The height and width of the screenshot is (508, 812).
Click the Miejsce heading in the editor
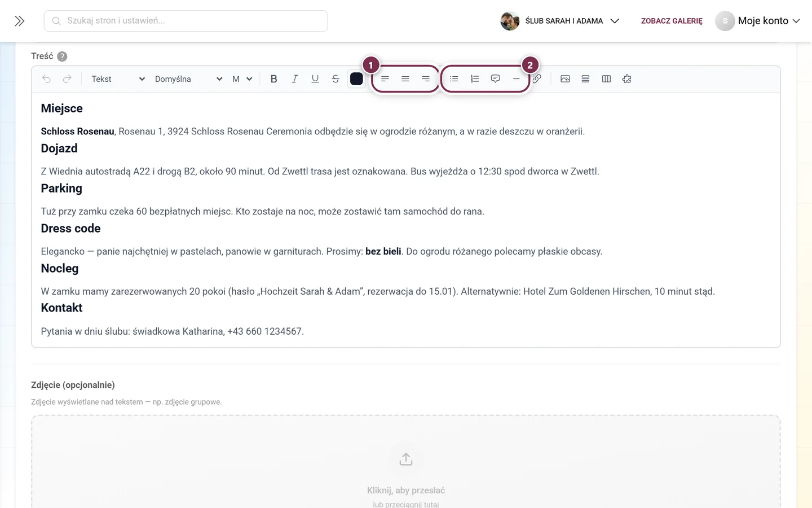[x=62, y=108]
